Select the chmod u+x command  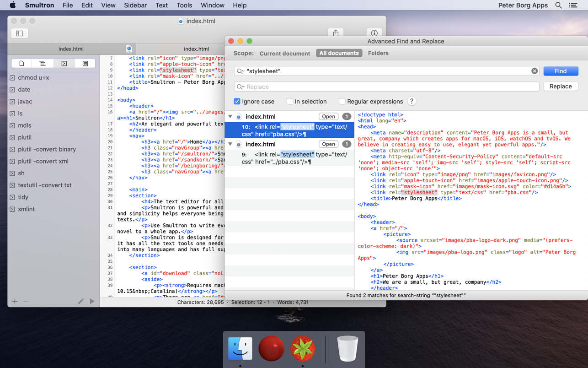(33, 78)
